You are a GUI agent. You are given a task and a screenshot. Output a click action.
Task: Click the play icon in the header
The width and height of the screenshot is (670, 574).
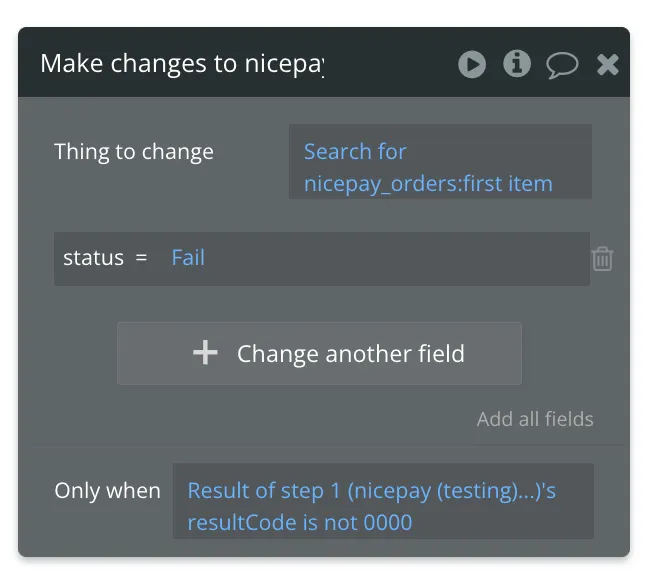tap(472, 65)
